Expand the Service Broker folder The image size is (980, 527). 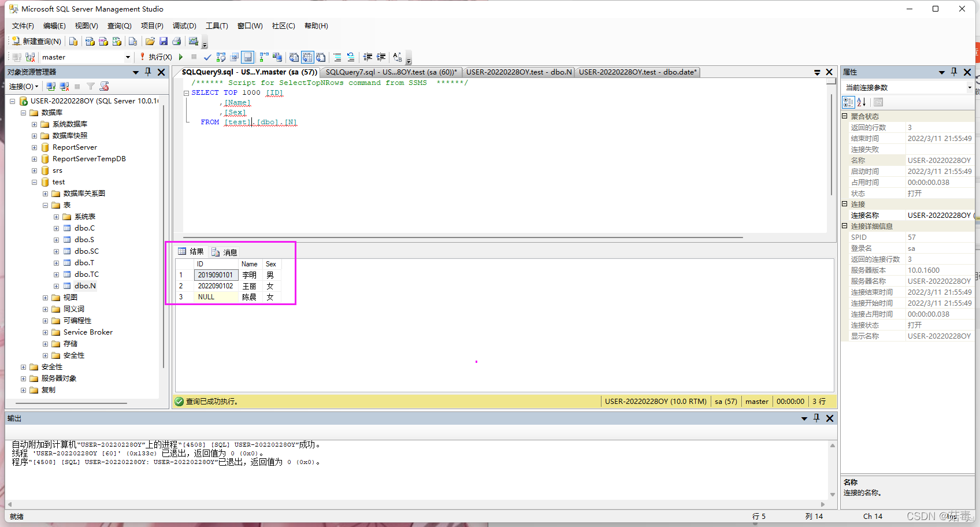tap(45, 332)
